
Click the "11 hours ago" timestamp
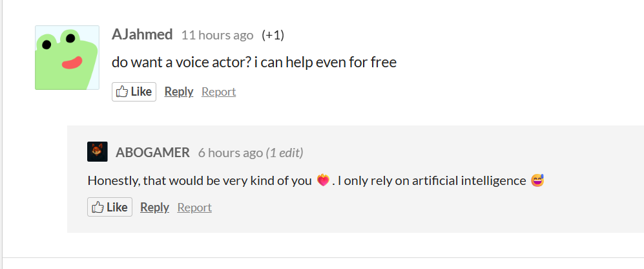[x=217, y=35]
